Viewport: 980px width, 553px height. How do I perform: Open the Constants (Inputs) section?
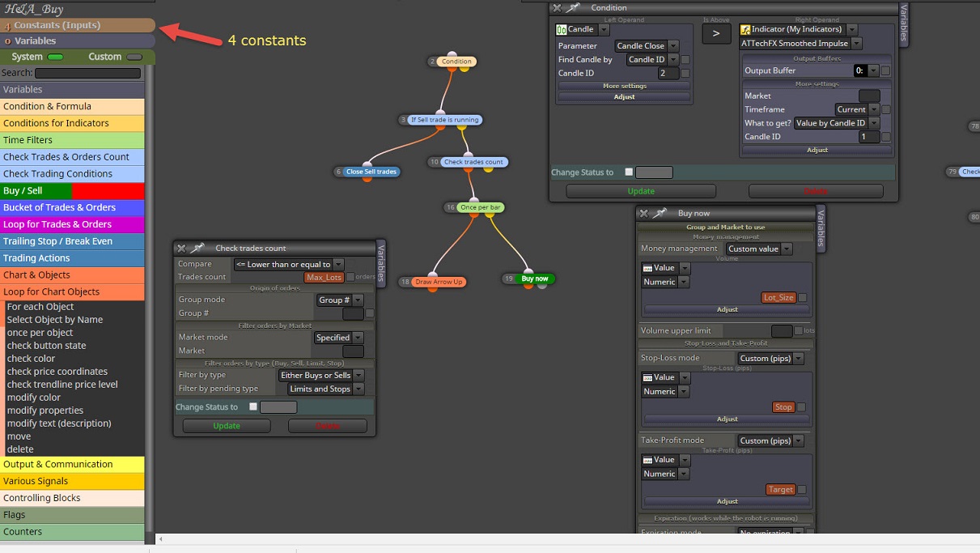point(78,26)
